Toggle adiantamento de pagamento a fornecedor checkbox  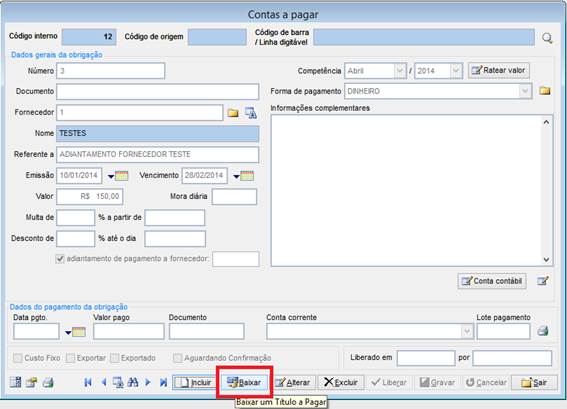tap(60, 259)
